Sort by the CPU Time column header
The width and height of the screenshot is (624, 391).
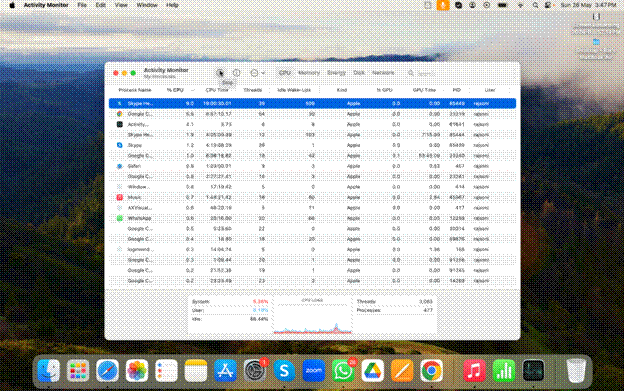(217, 90)
